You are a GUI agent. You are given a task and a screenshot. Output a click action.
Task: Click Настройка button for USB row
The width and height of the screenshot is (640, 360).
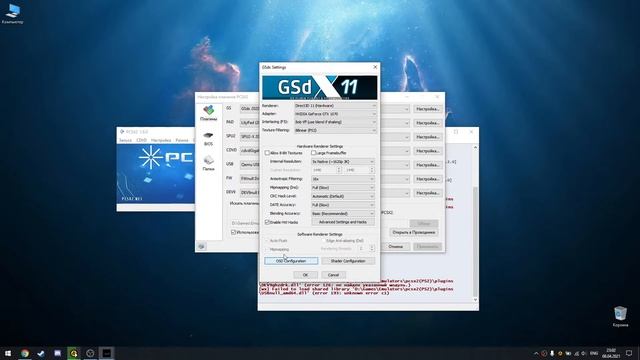click(427, 165)
